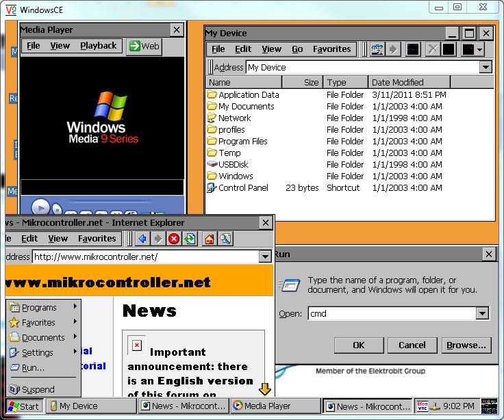
Task: Close the Run dialog
Action: click(489, 254)
